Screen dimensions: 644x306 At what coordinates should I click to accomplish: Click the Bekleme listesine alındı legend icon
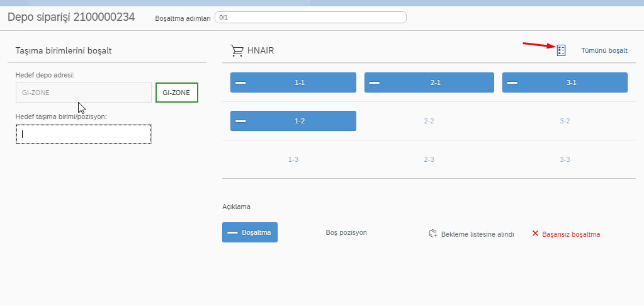tap(432, 234)
